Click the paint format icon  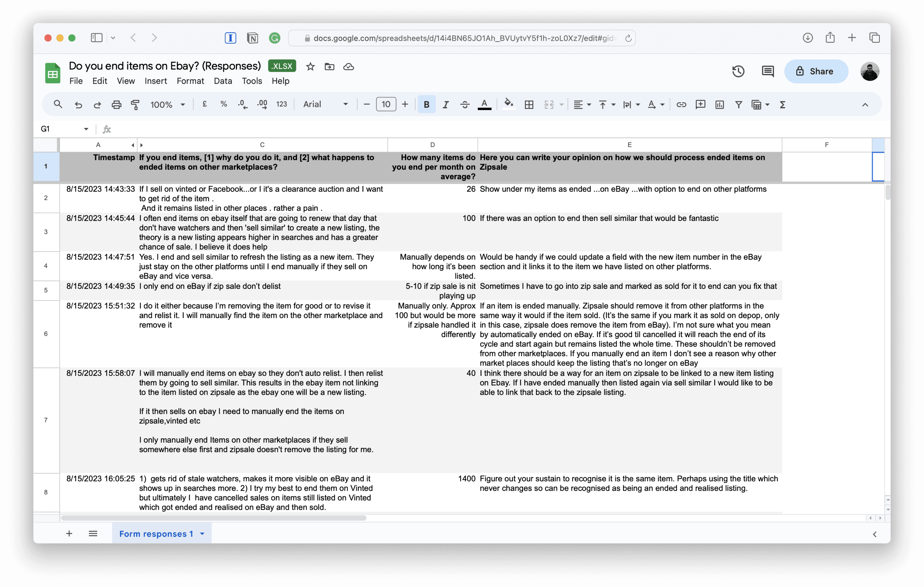pyautogui.click(x=135, y=104)
